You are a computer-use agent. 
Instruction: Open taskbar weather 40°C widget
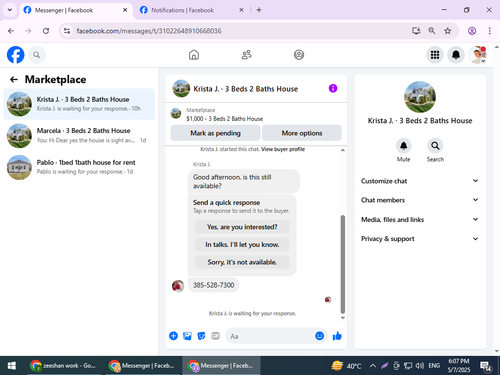point(347,366)
